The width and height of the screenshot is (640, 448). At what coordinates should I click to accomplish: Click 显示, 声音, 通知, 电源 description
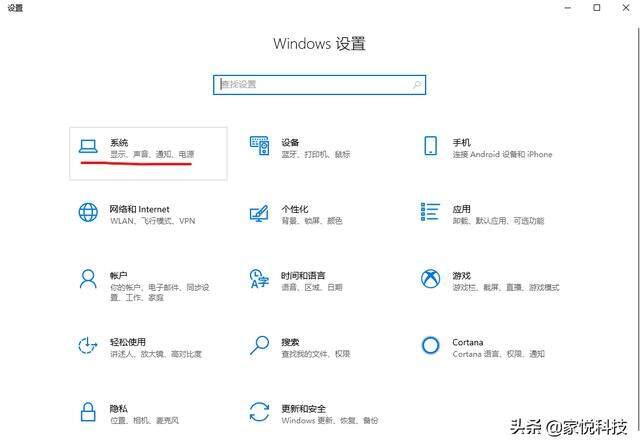coord(152,155)
